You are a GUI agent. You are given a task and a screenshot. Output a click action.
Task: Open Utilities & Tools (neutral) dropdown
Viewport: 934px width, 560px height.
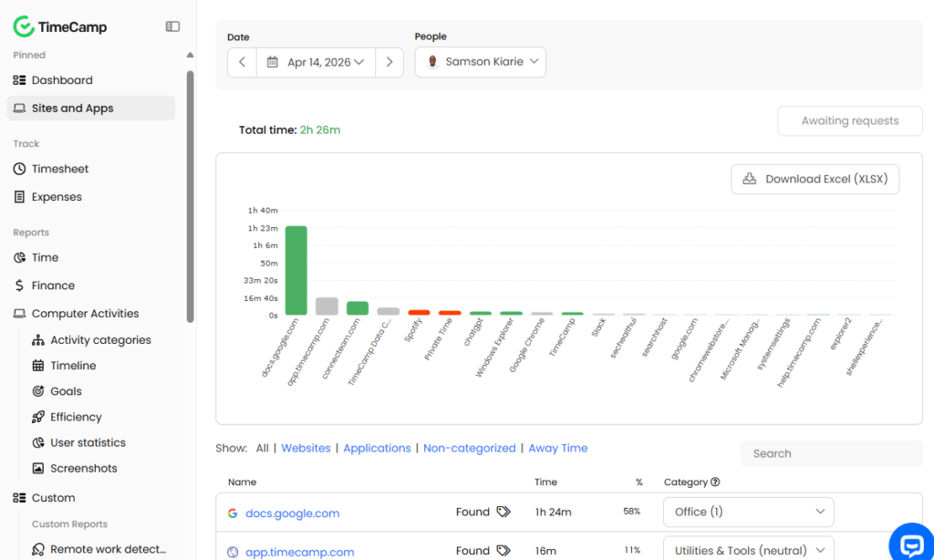point(748,549)
